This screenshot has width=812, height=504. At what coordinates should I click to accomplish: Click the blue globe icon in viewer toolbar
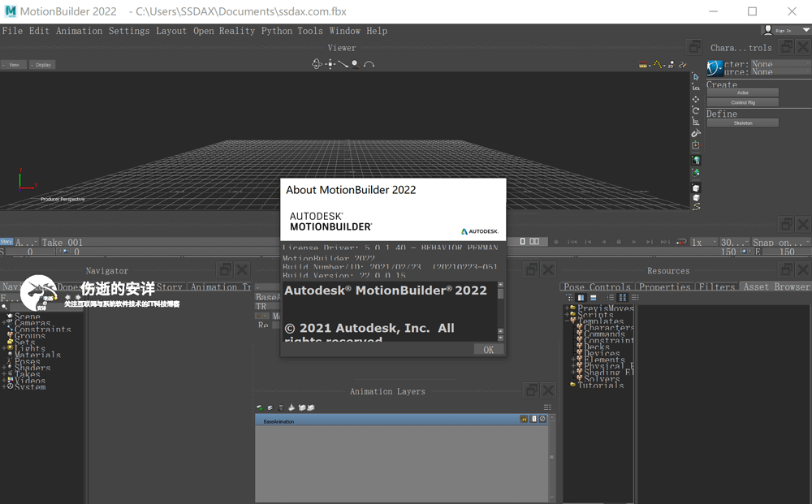pyautogui.click(x=696, y=160)
